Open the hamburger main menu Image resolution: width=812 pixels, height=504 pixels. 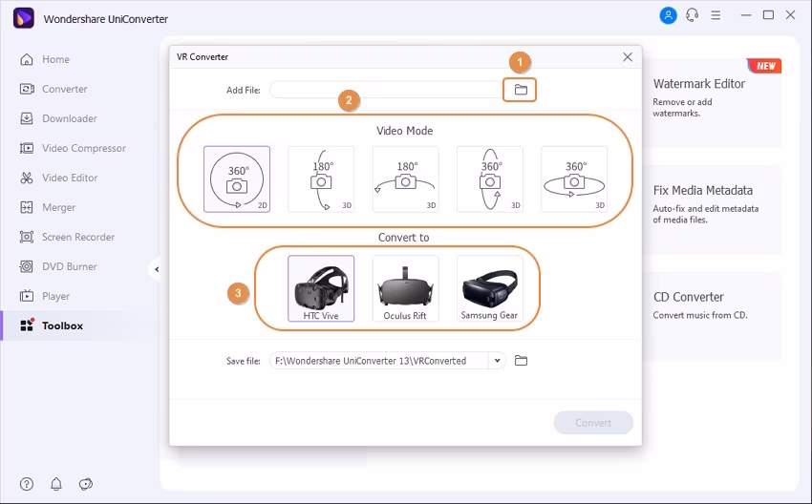pyautogui.click(x=716, y=15)
